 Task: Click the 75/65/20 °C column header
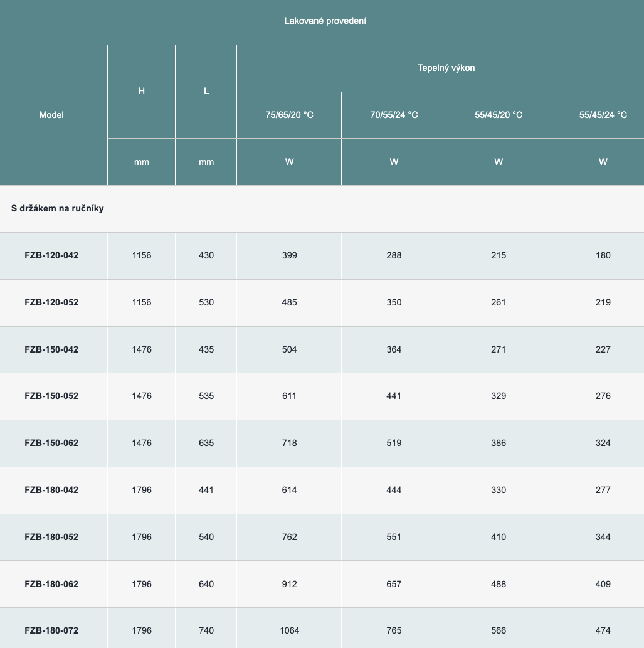point(289,115)
